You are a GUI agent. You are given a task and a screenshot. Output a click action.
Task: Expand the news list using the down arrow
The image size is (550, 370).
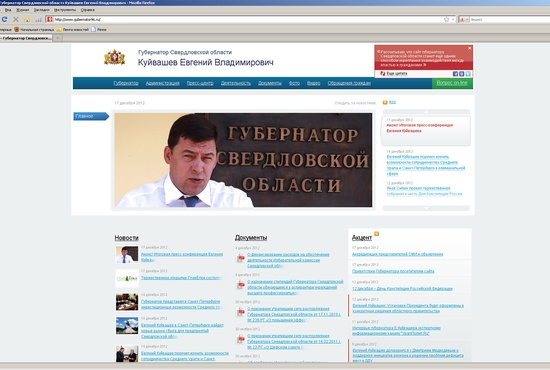click(426, 208)
